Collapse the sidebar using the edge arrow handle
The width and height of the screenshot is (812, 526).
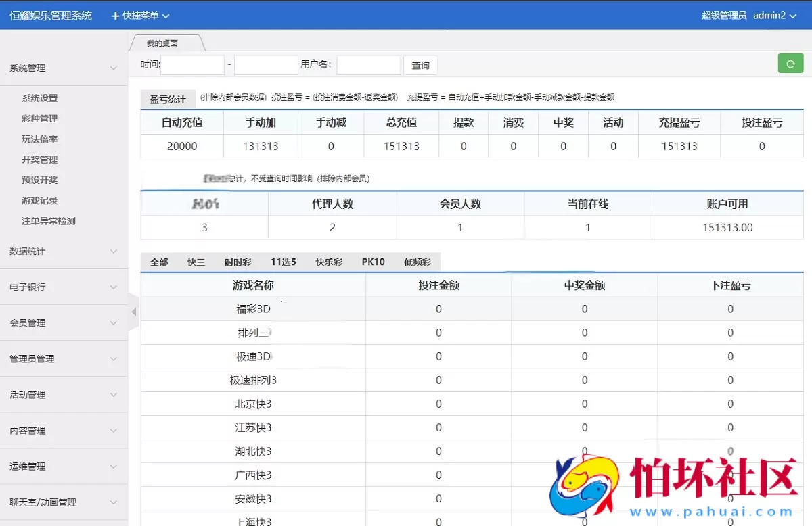pos(133,313)
